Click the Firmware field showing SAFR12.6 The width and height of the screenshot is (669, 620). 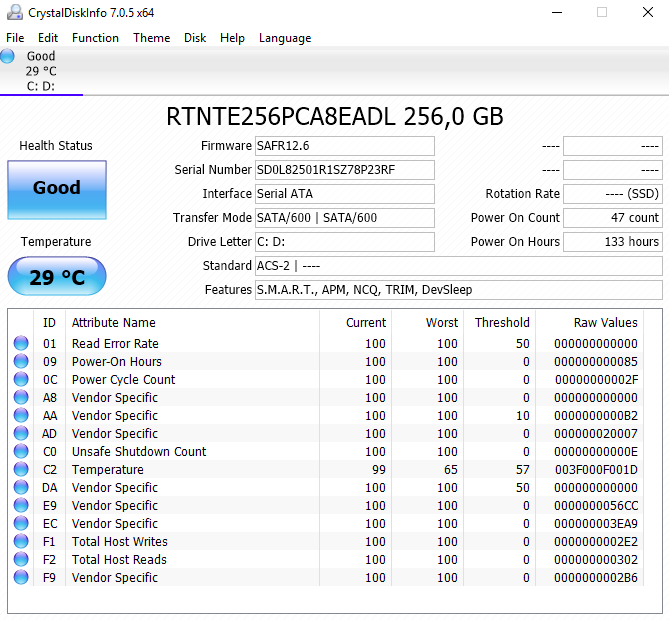344,146
